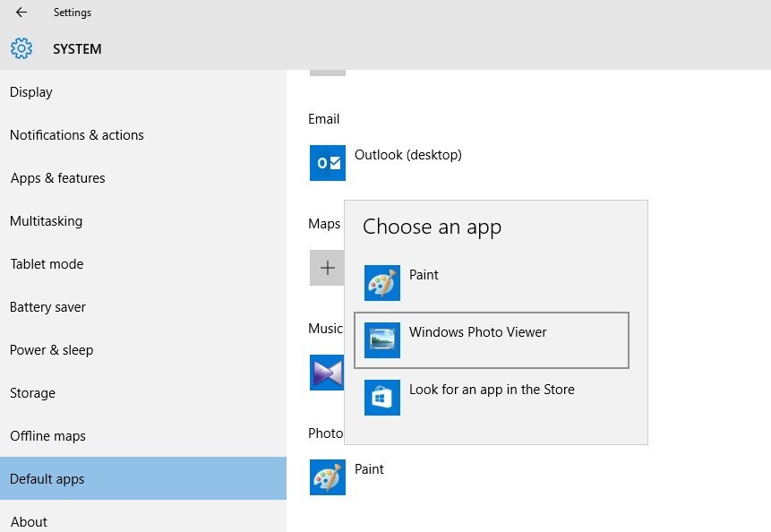Go to Notifications & actions
Image resolution: width=771 pixels, height=532 pixels.
coord(77,135)
